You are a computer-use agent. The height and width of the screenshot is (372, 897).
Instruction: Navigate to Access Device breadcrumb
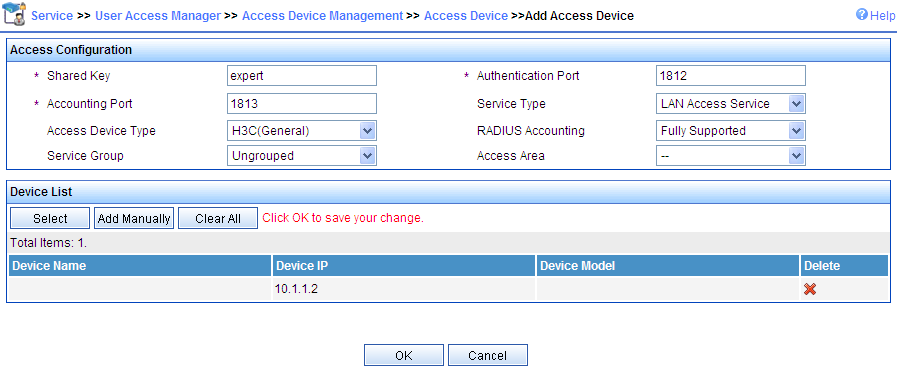click(x=466, y=16)
